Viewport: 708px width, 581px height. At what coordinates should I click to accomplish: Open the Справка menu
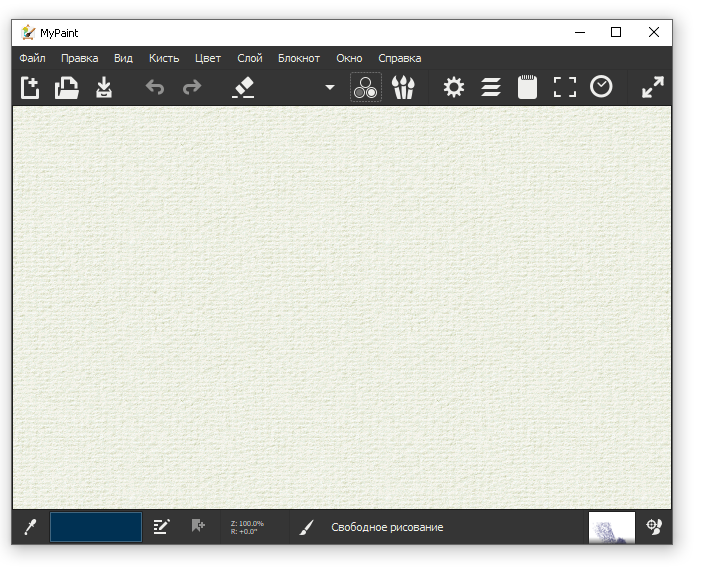coord(400,58)
